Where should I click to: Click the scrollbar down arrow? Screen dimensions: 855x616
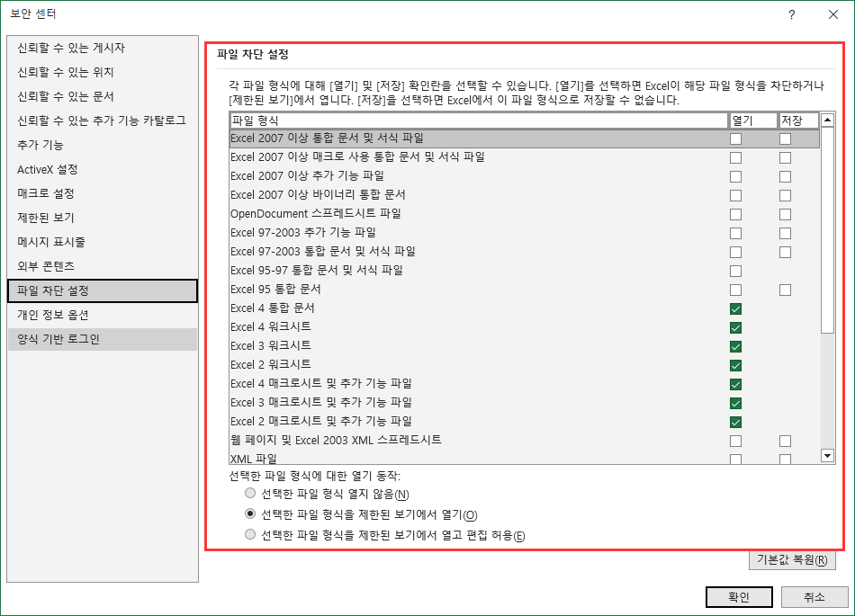pos(827,457)
